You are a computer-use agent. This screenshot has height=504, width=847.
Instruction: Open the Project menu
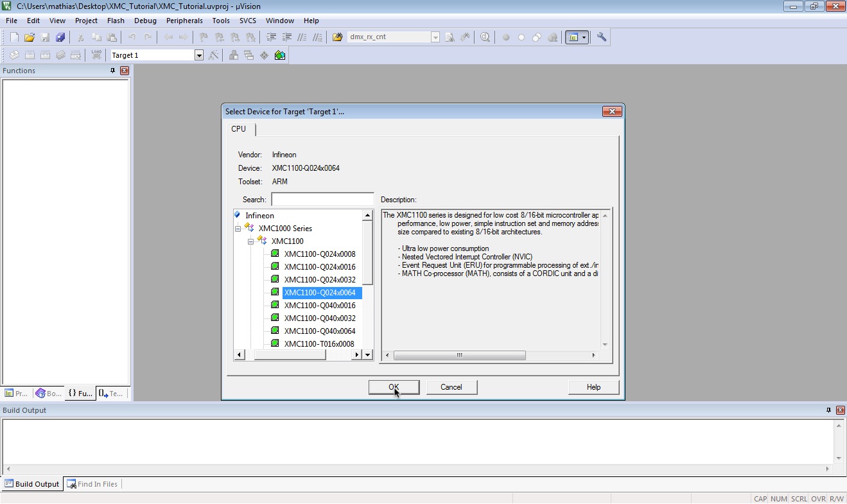[86, 21]
